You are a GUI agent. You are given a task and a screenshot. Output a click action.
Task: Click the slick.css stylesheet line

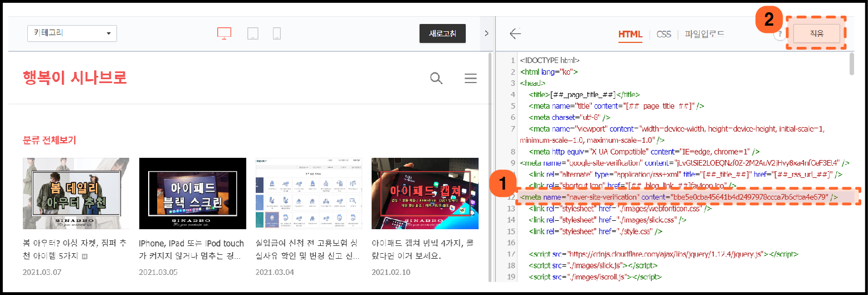[x=608, y=220]
